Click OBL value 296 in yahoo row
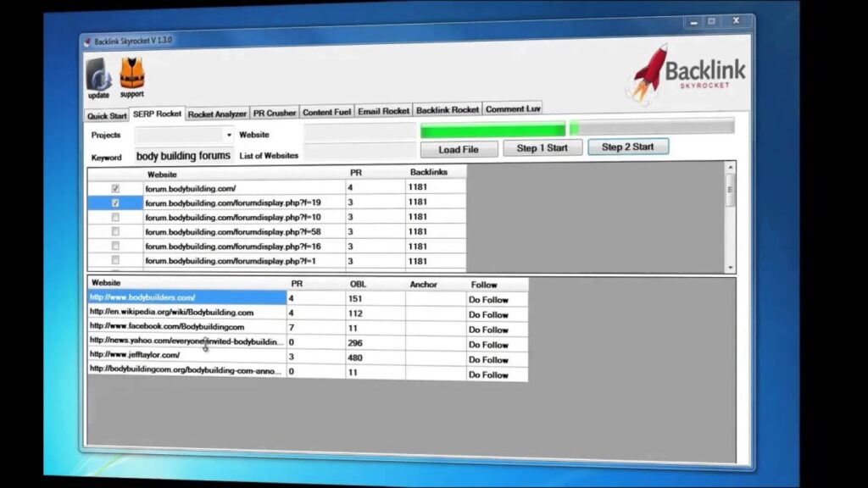868x488 pixels. tap(375, 343)
